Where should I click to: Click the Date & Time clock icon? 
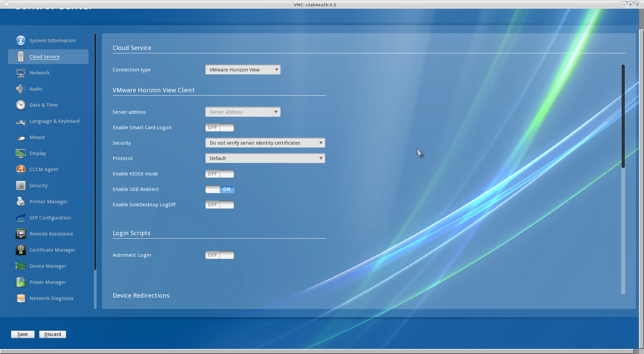[21, 105]
